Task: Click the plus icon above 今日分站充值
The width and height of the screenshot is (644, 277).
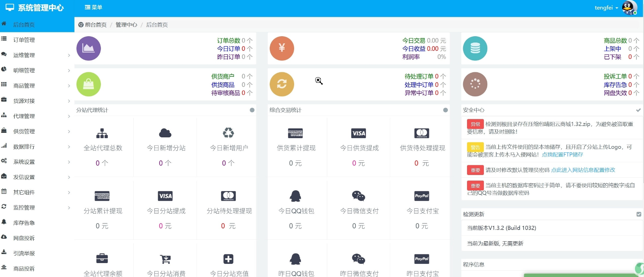Action: (x=228, y=259)
